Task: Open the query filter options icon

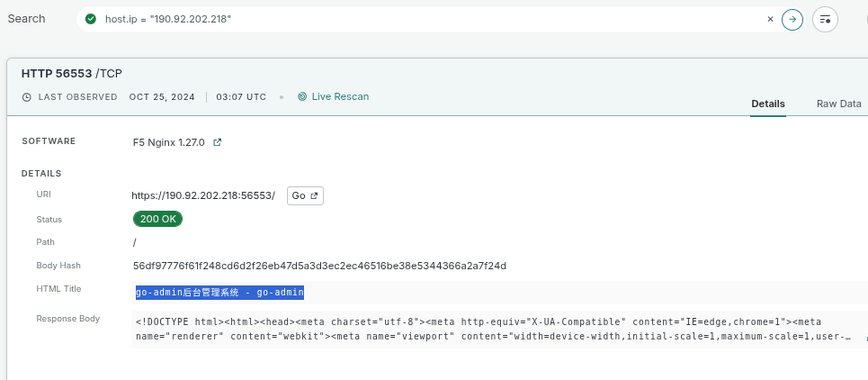Action: 825,19
